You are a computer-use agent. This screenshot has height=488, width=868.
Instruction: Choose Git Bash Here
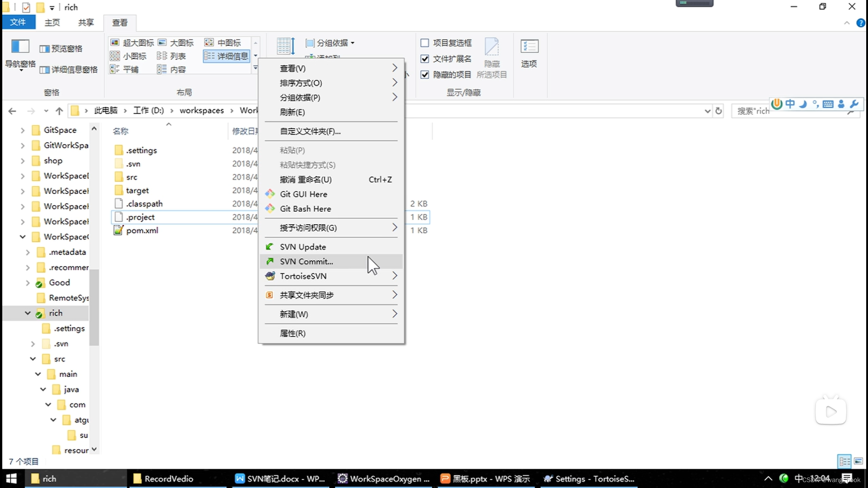[x=331, y=209]
